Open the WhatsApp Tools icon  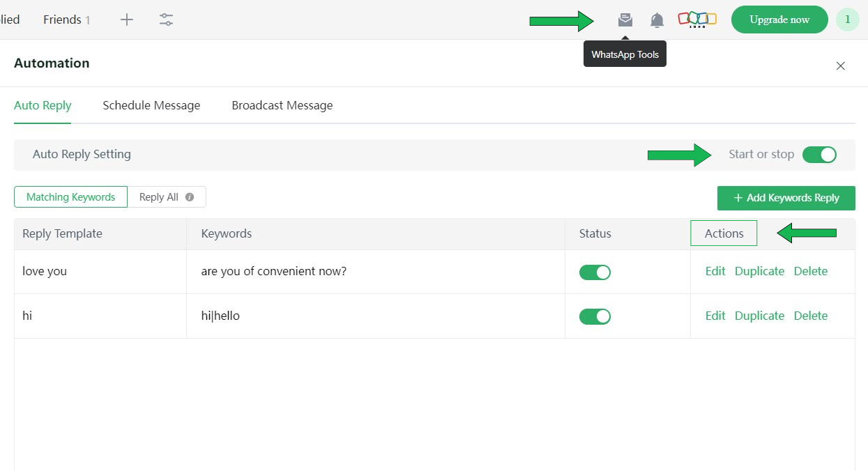pos(625,20)
